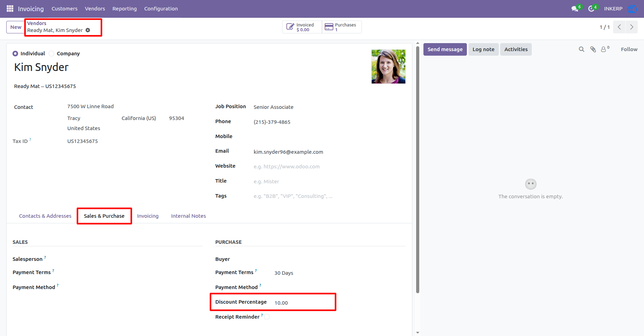Open the Invoicing tab
Viewport: 644px width, 336px height.
pyautogui.click(x=148, y=216)
